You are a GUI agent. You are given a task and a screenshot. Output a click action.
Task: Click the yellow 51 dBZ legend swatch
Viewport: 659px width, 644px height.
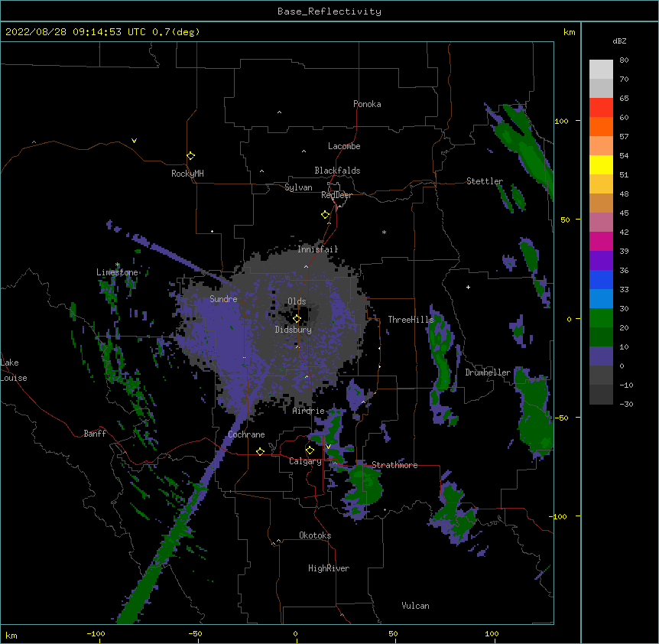coord(601,164)
